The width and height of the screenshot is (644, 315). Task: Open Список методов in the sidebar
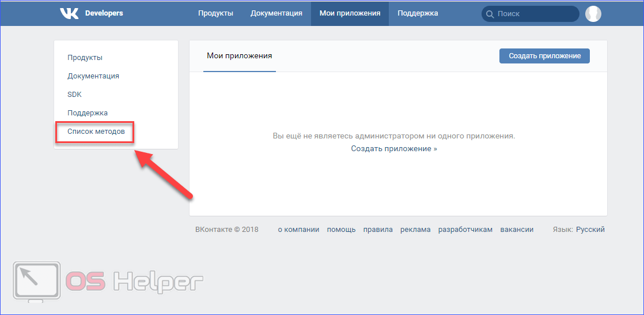[96, 132]
